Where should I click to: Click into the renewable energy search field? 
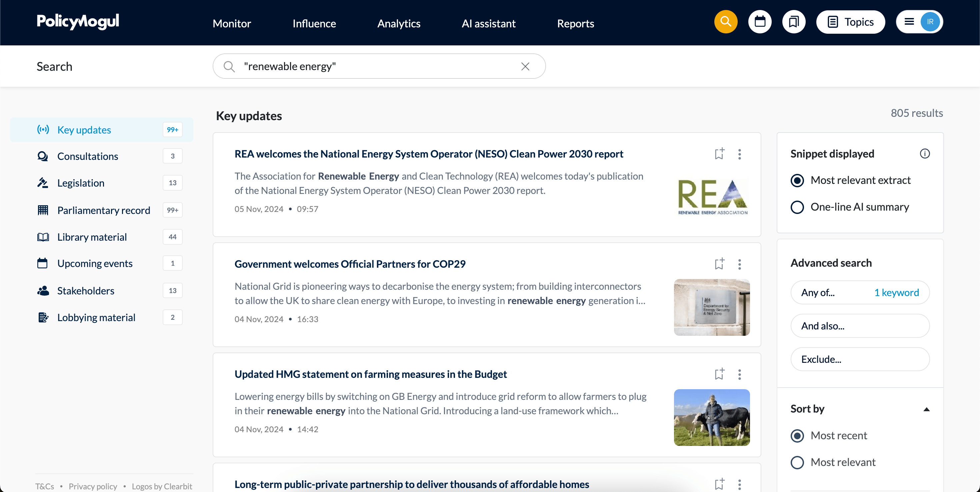(373, 67)
